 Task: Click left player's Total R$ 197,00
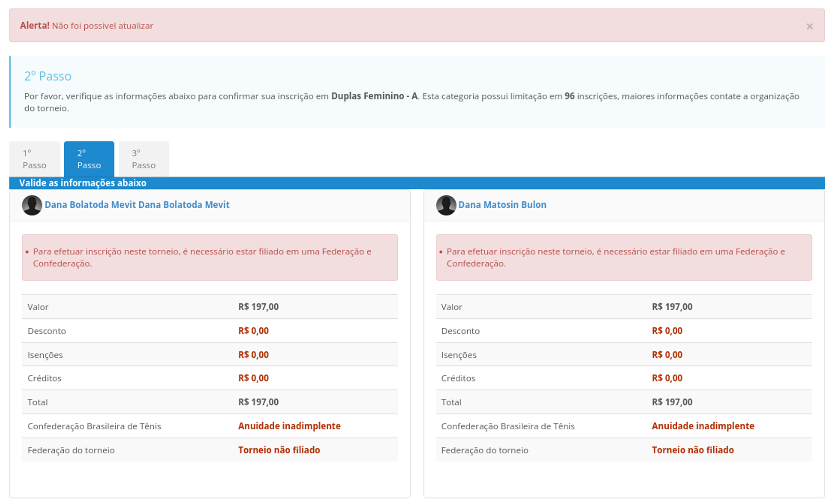[258, 402]
